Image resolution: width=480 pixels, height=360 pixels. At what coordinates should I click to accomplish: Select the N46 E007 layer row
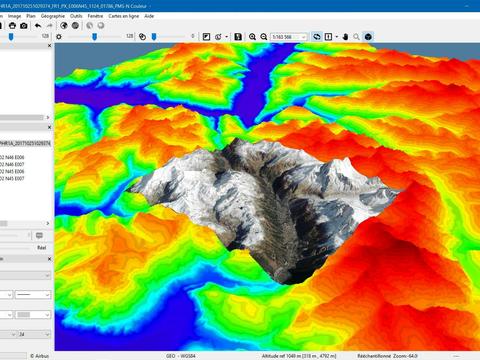(13, 164)
